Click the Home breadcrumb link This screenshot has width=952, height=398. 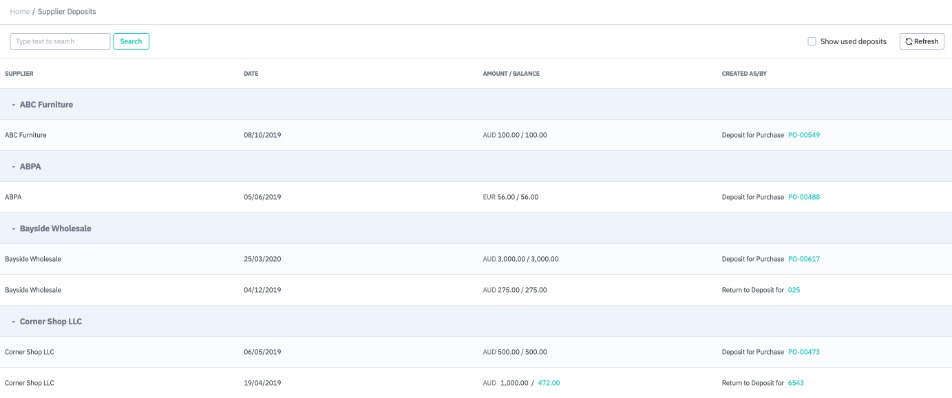pos(20,12)
